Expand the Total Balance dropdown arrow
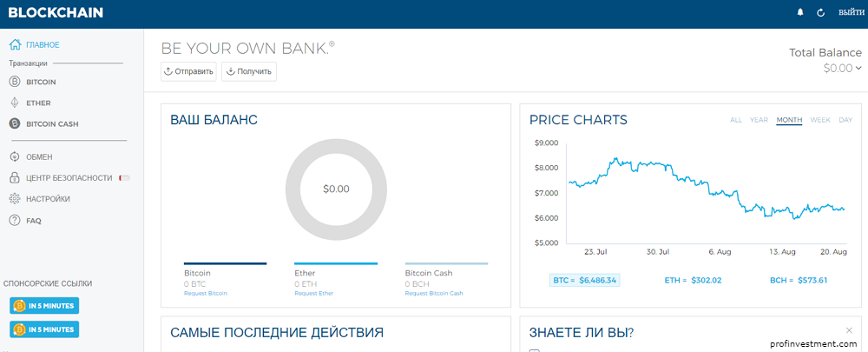Image resolution: width=868 pixels, height=352 pixels. (x=858, y=68)
